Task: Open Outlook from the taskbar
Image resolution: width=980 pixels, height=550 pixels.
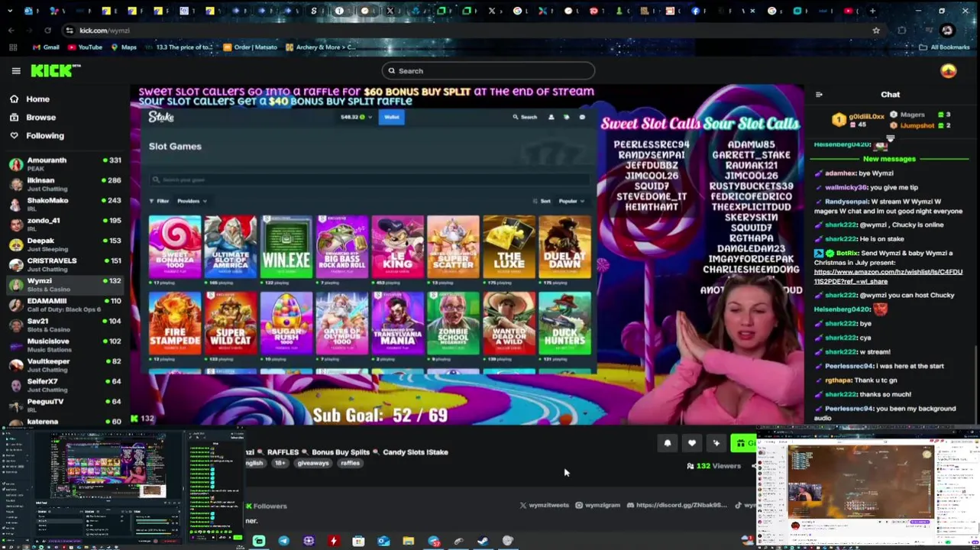Action: [x=383, y=541]
